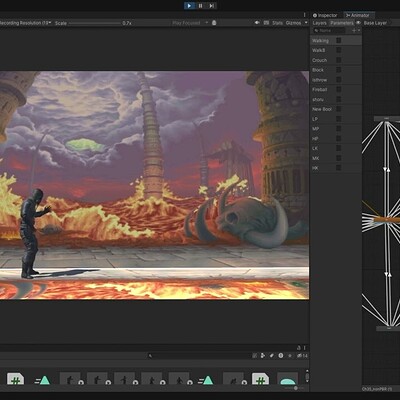This screenshot has height=400, width=400.
Task: Toggle the New Bool parameter checkbox
Action: coord(338,109)
